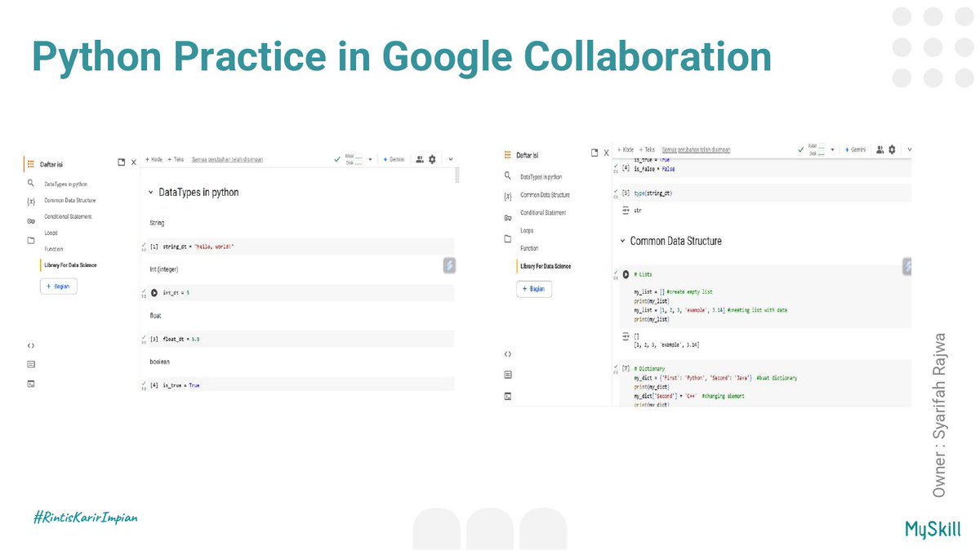Select 'Loops' in left Colab outline
980x551 pixels.
coord(51,233)
